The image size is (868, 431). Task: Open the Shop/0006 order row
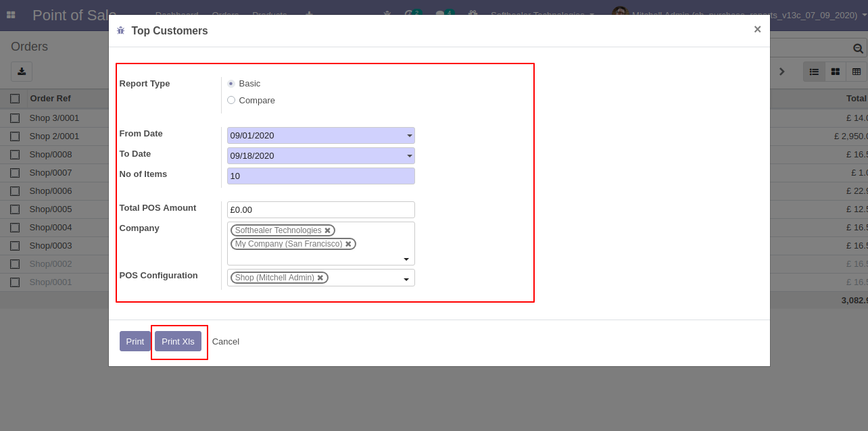click(51, 191)
